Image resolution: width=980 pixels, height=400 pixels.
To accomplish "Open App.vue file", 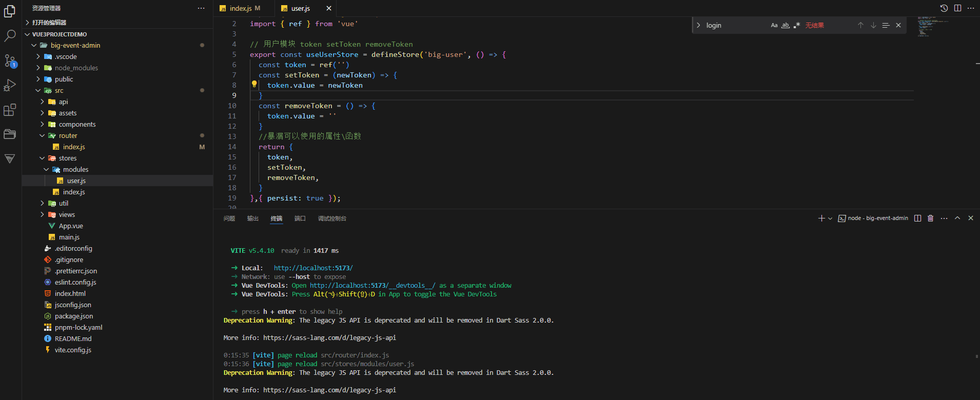I will tap(117, 226).
